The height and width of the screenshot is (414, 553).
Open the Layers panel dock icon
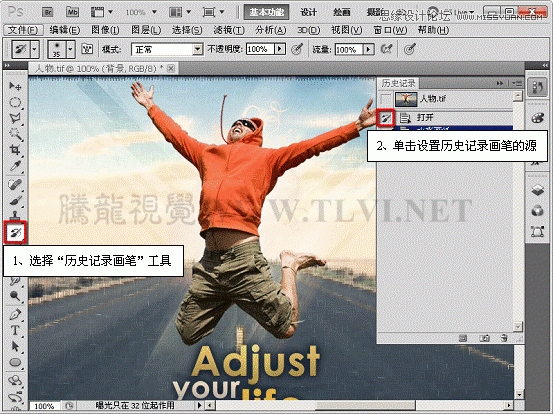[x=537, y=190]
